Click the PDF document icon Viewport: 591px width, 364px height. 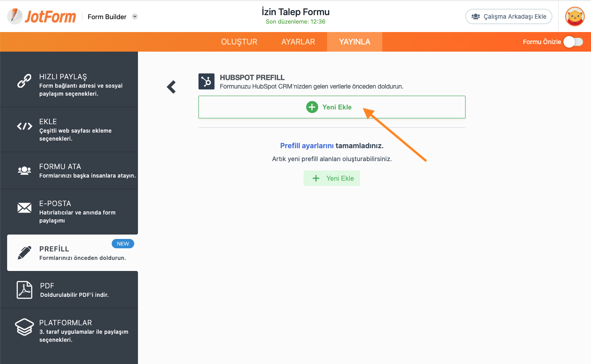point(24,290)
